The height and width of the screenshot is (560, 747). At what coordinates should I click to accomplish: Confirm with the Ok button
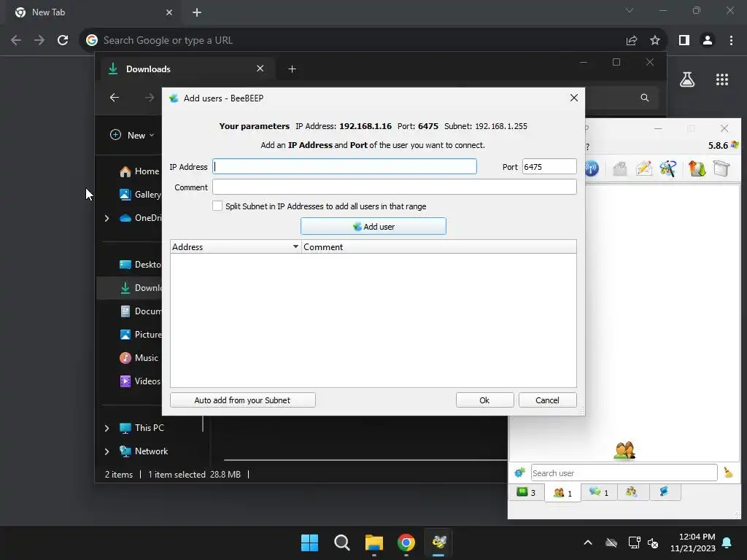click(484, 400)
